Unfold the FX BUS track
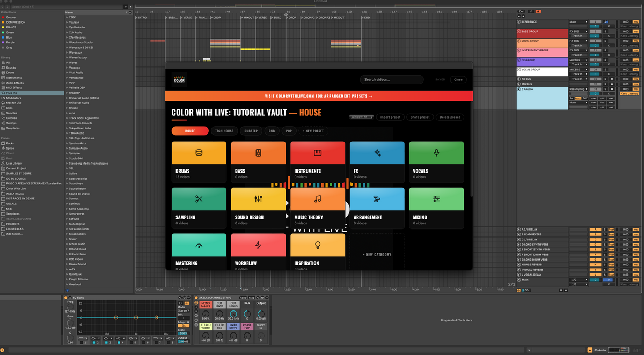Image resolution: width=644 pixels, height=355 pixels. coord(519,79)
